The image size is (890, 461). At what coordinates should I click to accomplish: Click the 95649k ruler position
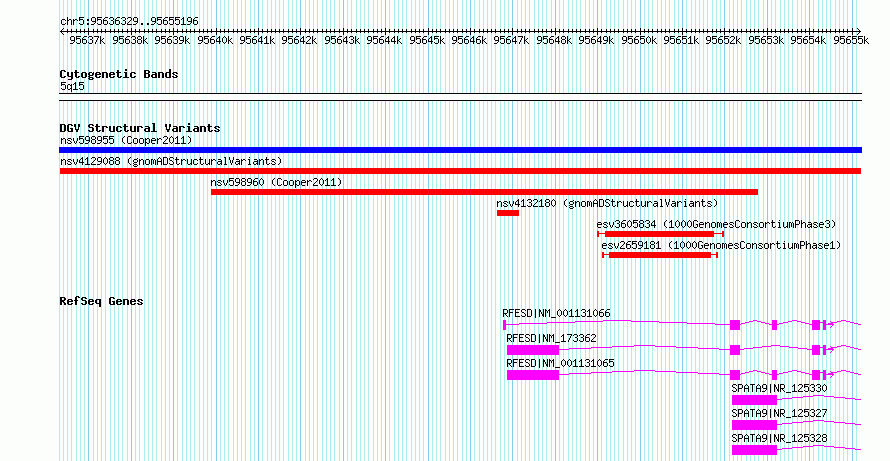tap(597, 40)
